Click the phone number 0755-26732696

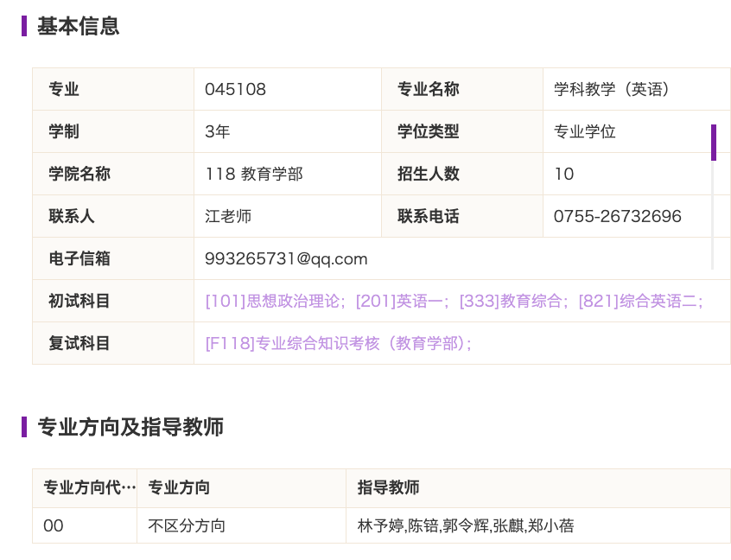click(617, 216)
